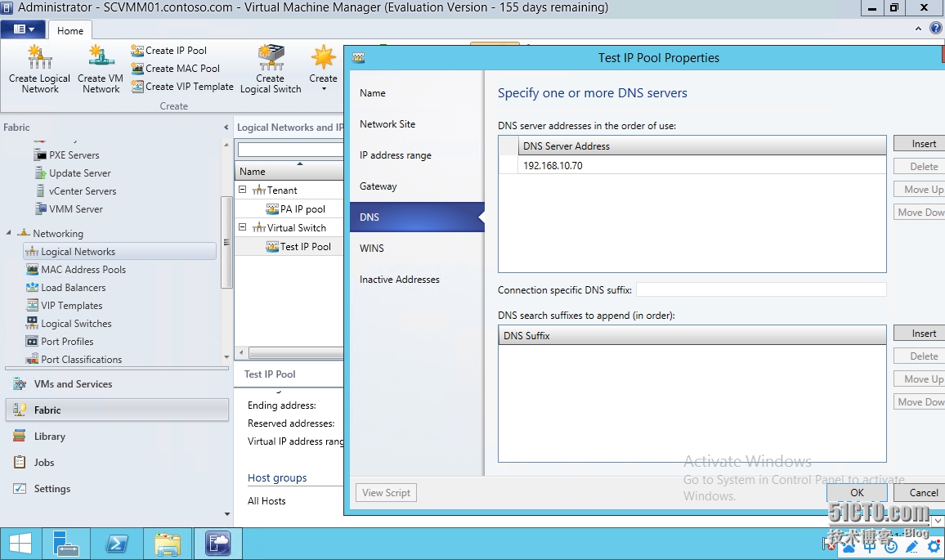Viewport: 945px width, 560px height.
Task: Click Insert button for DNS servers
Action: pos(920,143)
